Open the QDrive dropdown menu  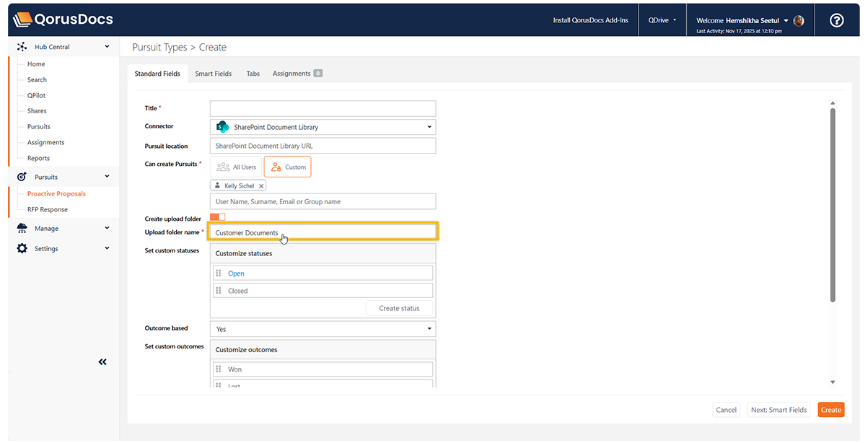pos(662,20)
